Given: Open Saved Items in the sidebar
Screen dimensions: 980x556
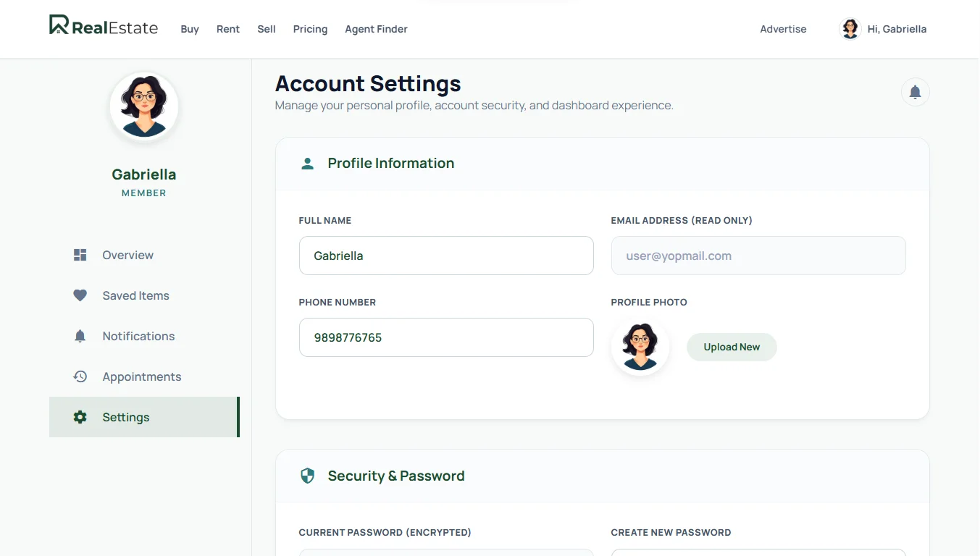Looking at the screenshot, I should tap(144, 295).
